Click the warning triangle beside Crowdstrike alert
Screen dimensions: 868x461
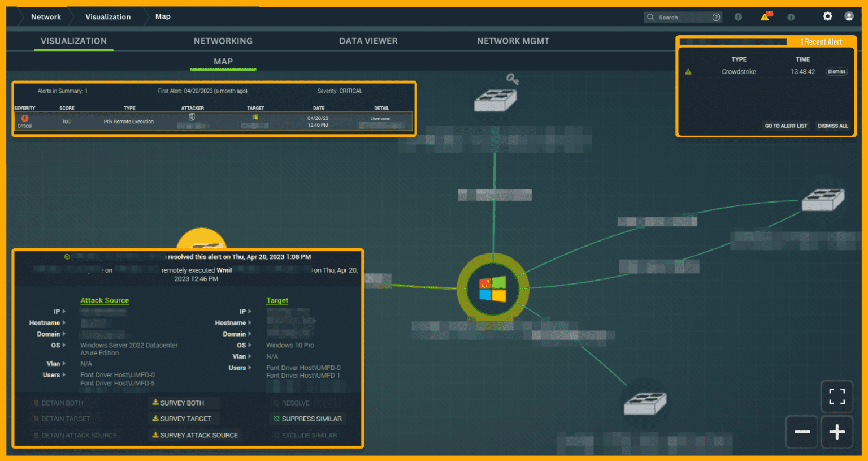click(x=688, y=72)
